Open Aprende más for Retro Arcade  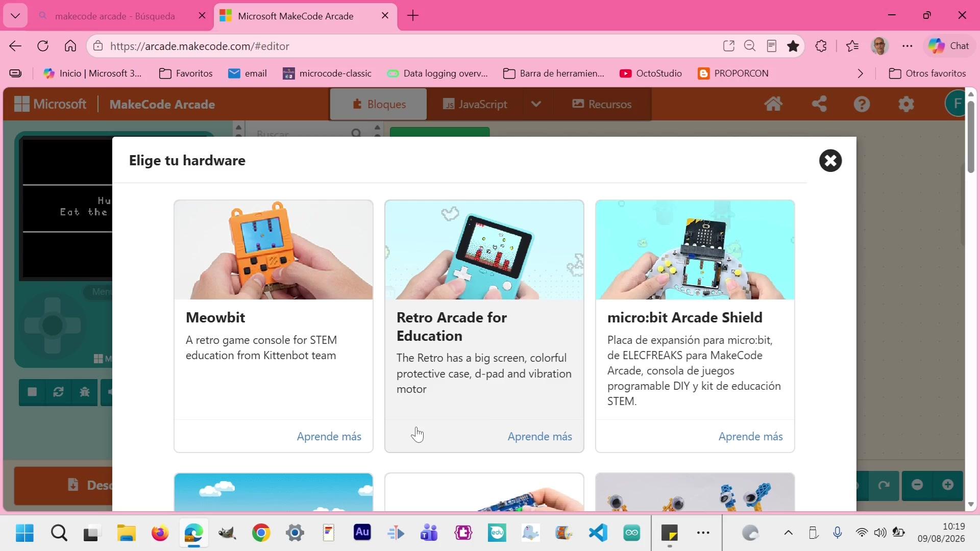(x=540, y=437)
